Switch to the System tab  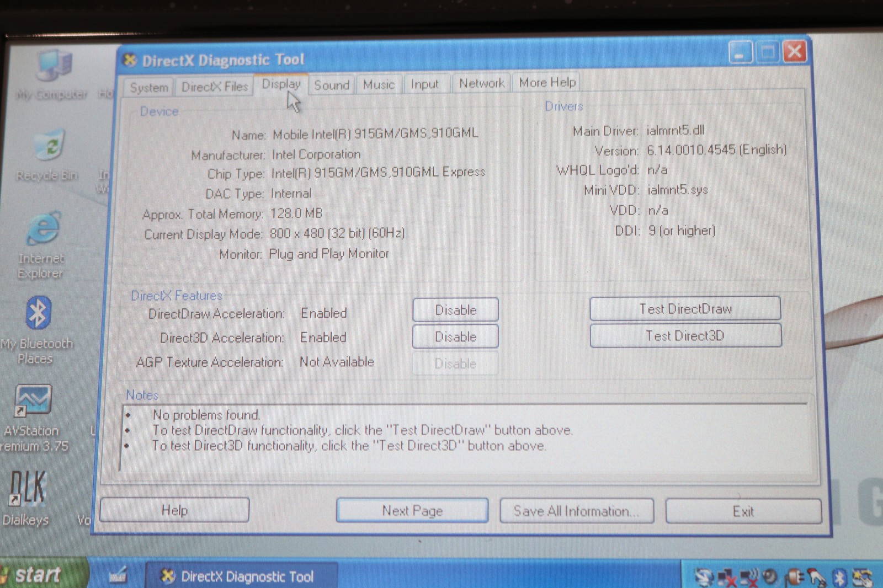(x=149, y=88)
